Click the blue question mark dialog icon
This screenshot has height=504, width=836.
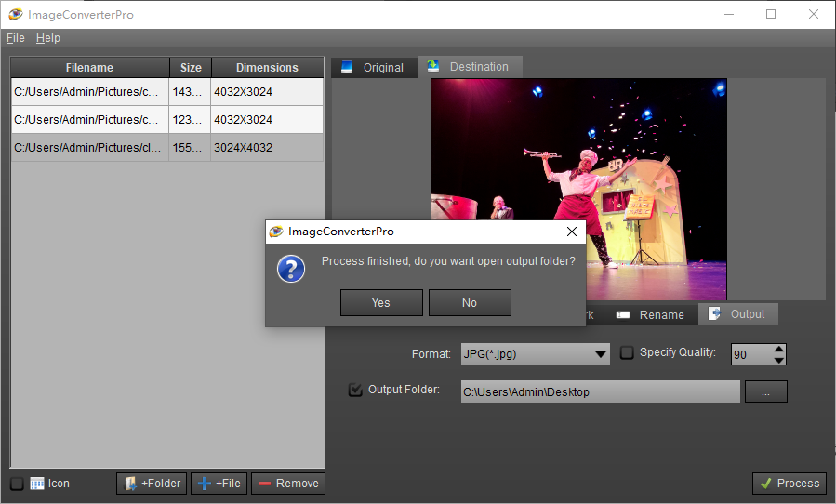291,270
